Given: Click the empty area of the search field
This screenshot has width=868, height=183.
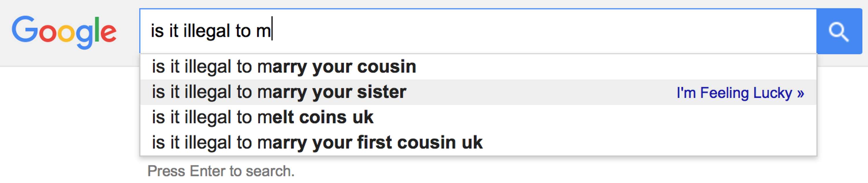Looking at the screenshot, I should coord(539,31).
